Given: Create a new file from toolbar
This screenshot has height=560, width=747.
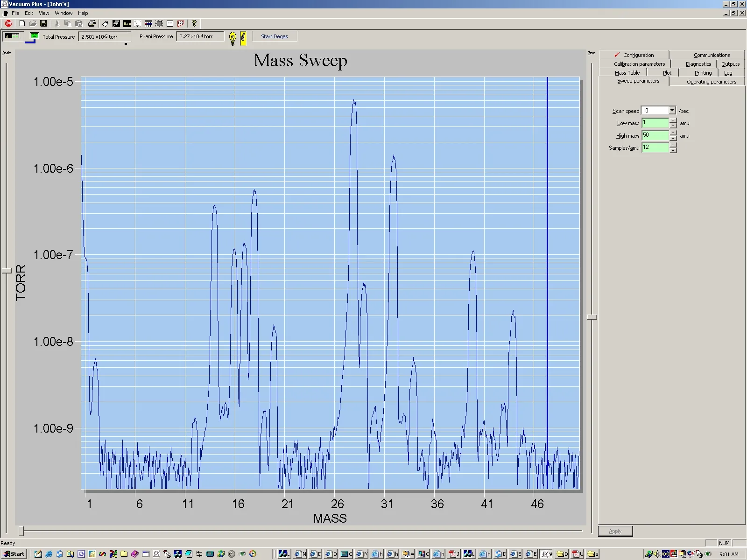Looking at the screenshot, I should tap(22, 23).
